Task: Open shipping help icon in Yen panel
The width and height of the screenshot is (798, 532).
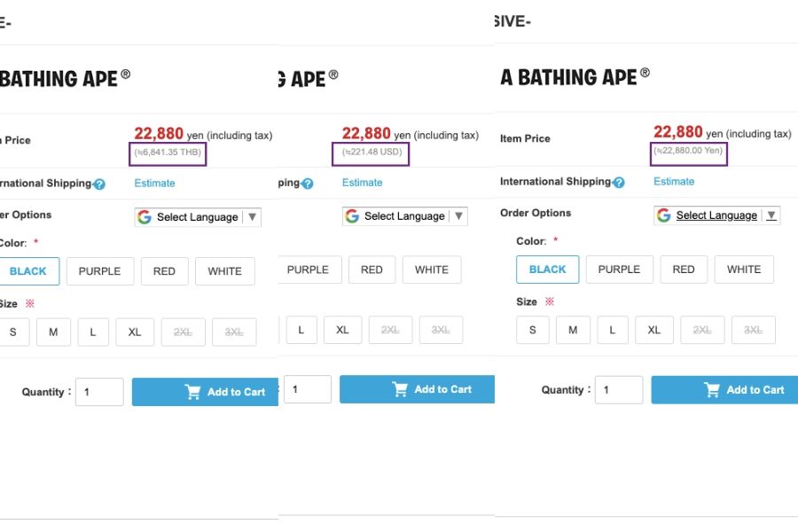Action: click(x=619, y=183)
